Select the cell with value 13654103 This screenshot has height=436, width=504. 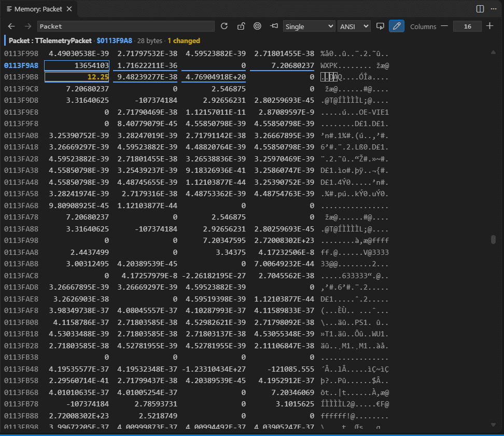point(77,65)
